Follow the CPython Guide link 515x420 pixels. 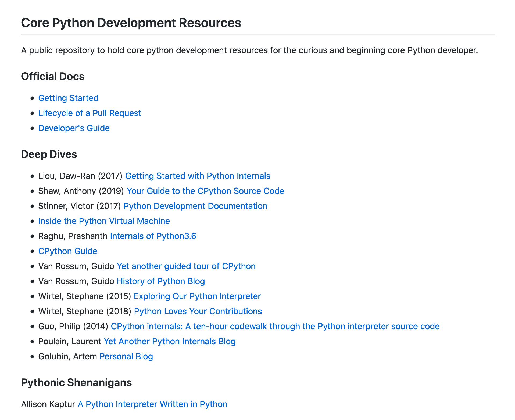(x=68, y=251)
